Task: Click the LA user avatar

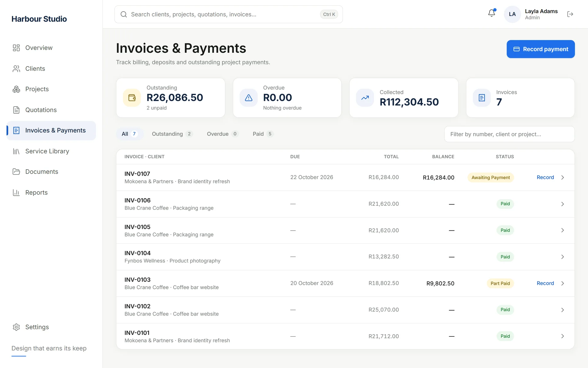Action: pos(512,14)
